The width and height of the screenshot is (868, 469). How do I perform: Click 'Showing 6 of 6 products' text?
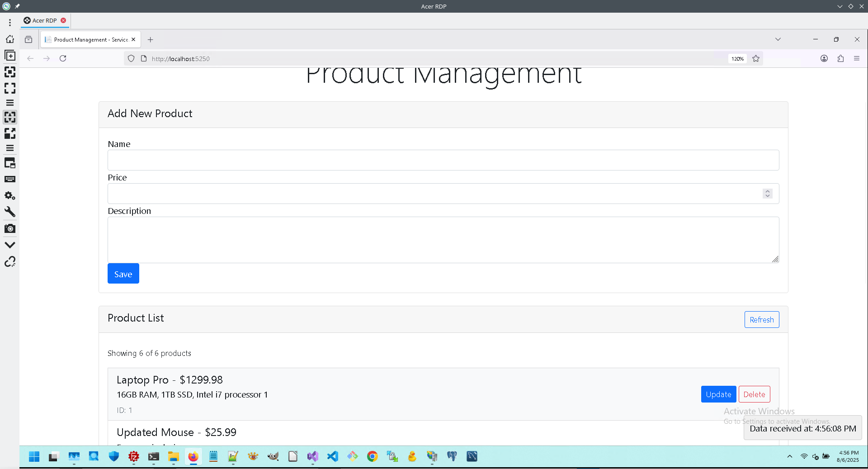[x=149, y=353]
